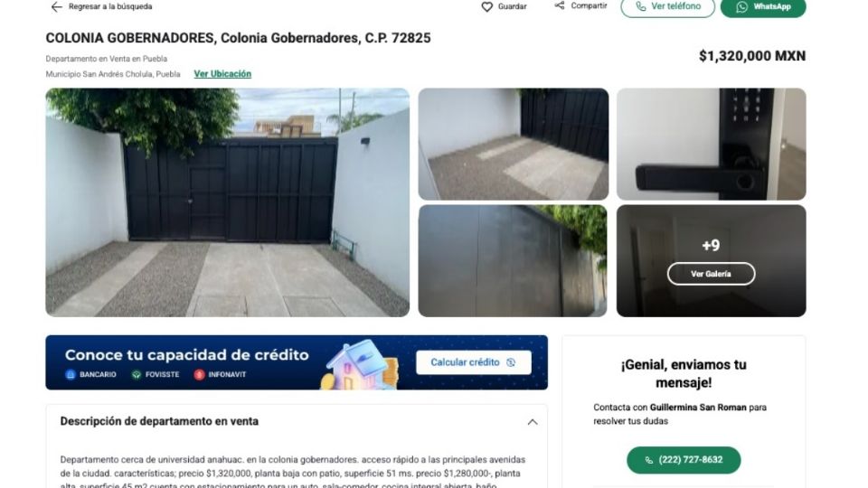This screenshot has height=488, width=868.
Task: Open Ver Ubicación link
Action: pyautogui.click(x=222, y=73)
